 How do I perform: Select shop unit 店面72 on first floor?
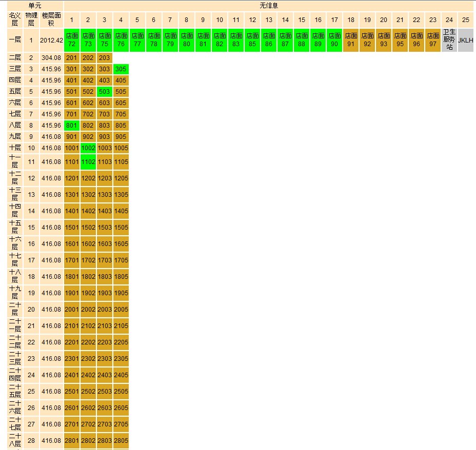(72, 40)
